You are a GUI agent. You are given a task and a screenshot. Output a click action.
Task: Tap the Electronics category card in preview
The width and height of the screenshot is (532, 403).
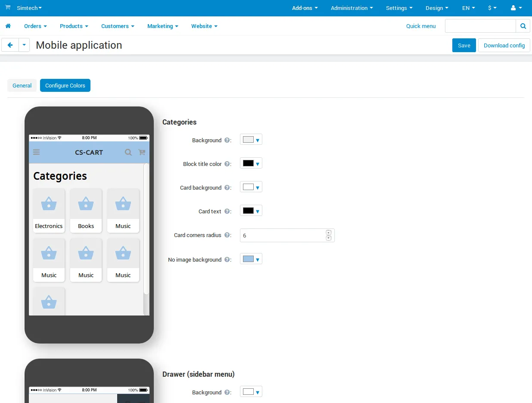click(49, 211)
